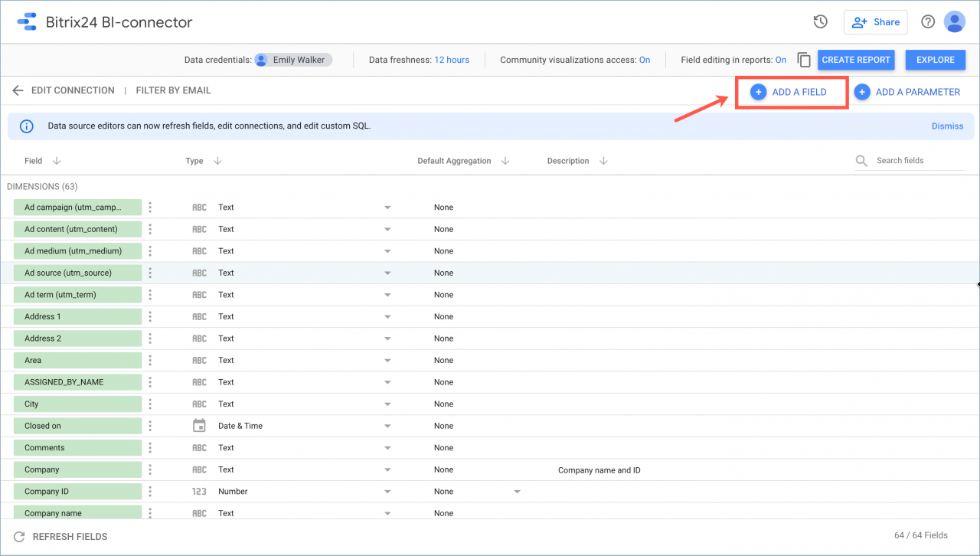
Task: Click the Bitrix24 BI-connector logo
Action: click(26, 21)
